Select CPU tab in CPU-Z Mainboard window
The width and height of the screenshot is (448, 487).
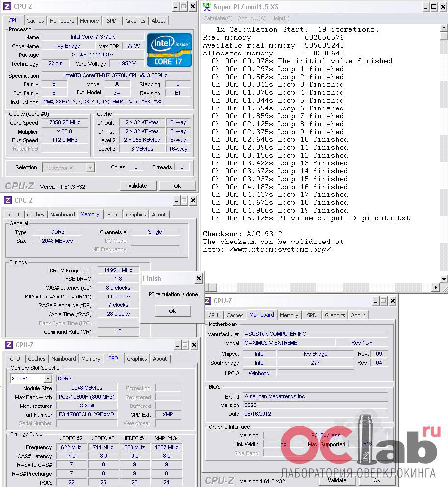point(213,315)
